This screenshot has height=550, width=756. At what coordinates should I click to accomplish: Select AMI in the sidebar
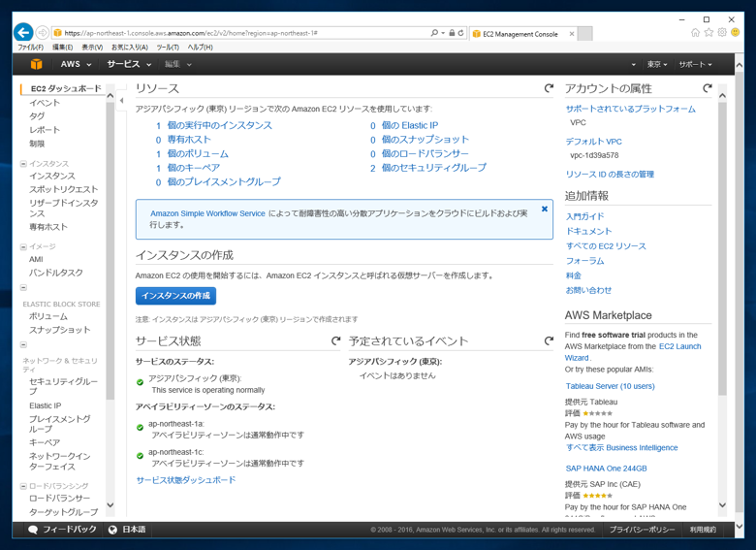pos(36,260)
